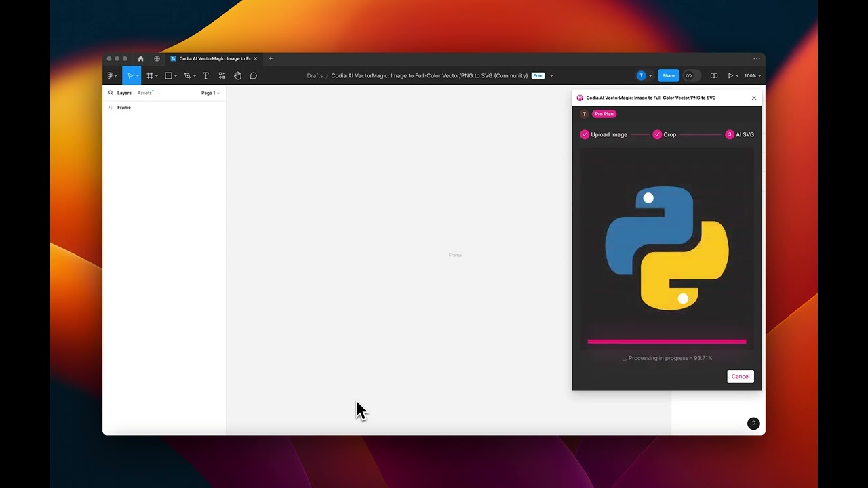Click the Free plan badge

coord(538,75)
